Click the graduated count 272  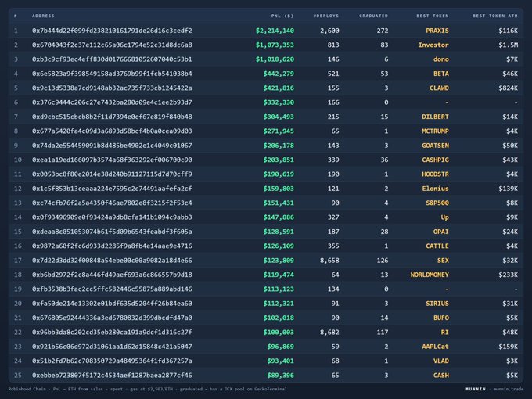tap(383, 31)
